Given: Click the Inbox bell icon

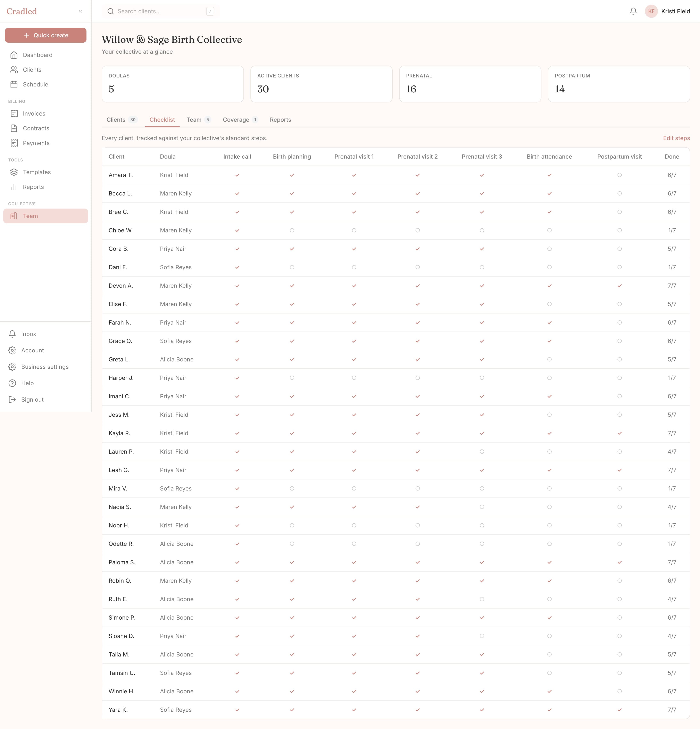Looking at the screenshot, I should point(12,334).
